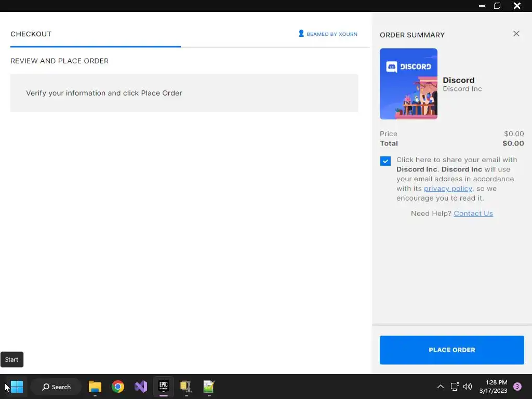Image resolution: width=532 pixels, height=399 pixels.
Task: Open the volume speaker tray icon
Action: (468, 387)
